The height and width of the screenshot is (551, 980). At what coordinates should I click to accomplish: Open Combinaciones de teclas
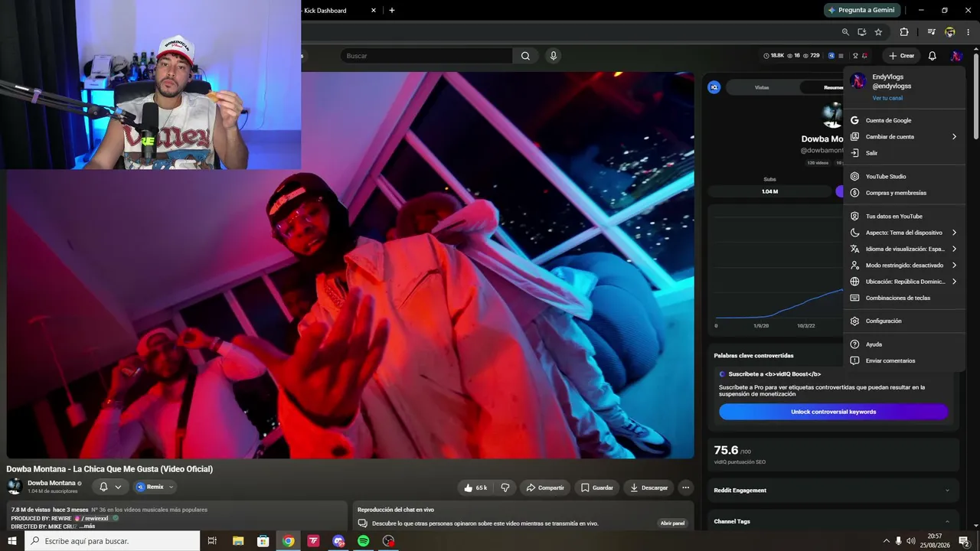point(904,298)
